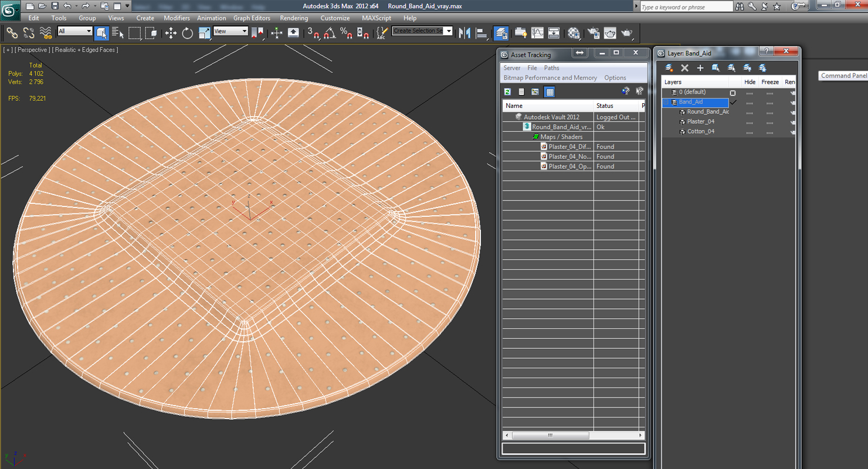Open the Graph Editors menu
The width and height of the screenshot is (868, 469).
coord(252,18)
